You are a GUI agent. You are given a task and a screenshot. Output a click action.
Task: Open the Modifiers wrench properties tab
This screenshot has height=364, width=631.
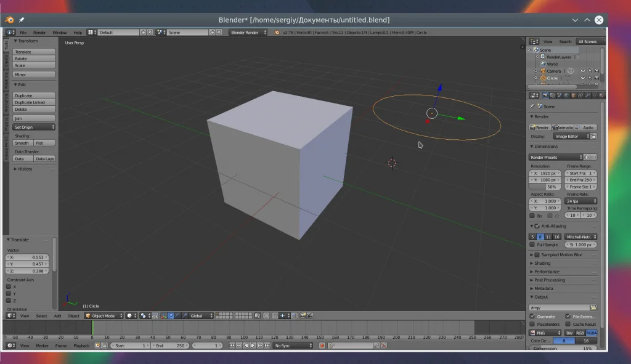(x=587, y=95)
